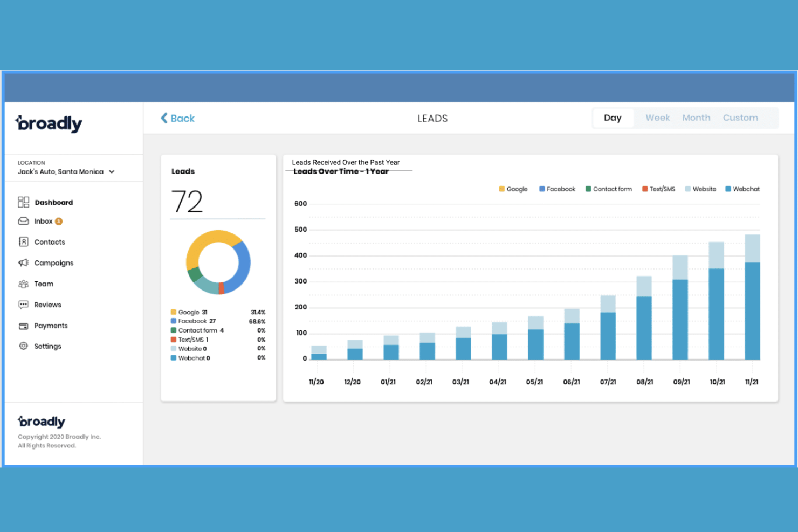Toggle Webchat series in chart legend

[x=742, y=189]
